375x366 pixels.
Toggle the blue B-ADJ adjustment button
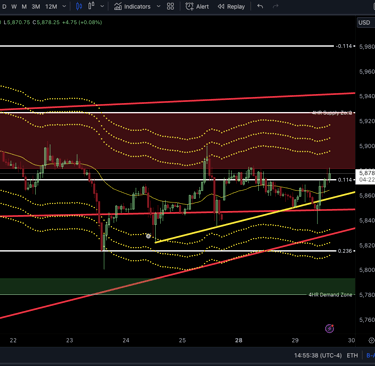click(x=371, y=356)
